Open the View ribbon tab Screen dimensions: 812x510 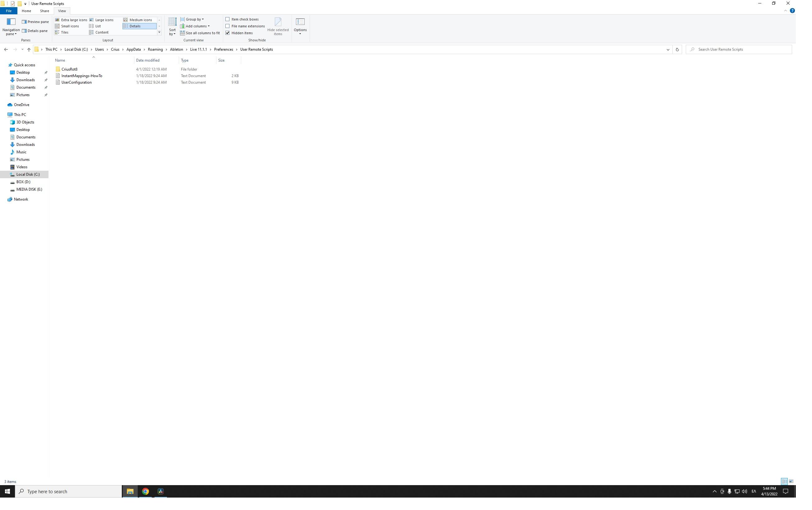coord(62,11)
